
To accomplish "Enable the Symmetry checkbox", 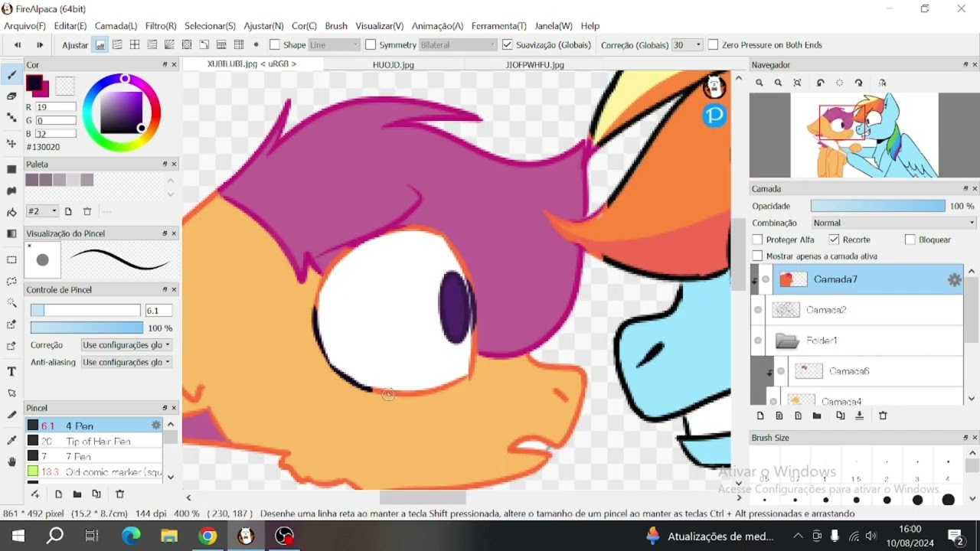I will pos(371,45).
